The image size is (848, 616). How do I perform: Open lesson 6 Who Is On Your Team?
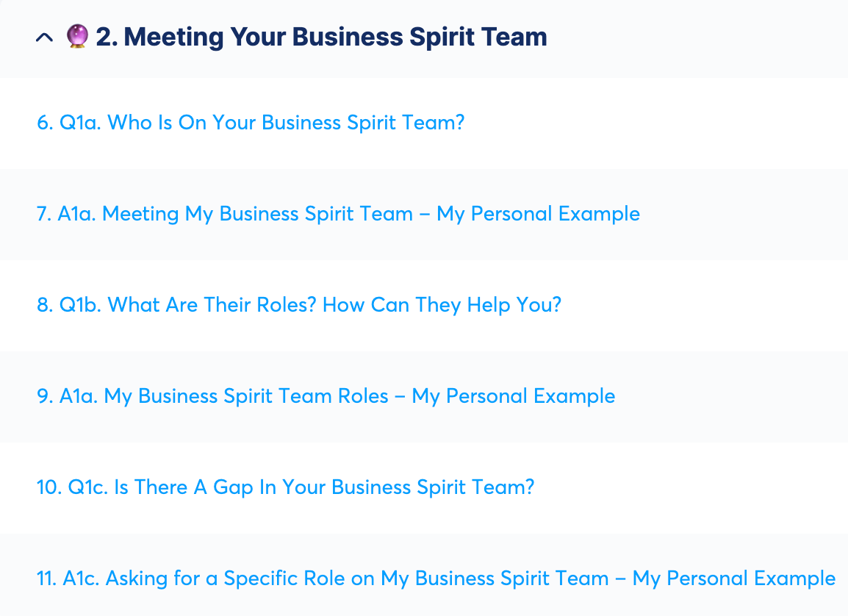[x=251, y=123]
